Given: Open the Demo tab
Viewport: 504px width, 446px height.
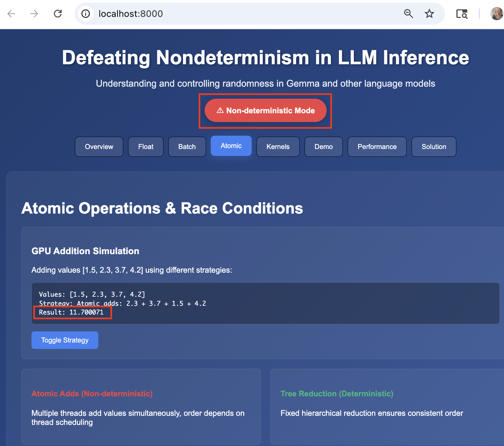Looking at the screenshot, I should (323, 147).
